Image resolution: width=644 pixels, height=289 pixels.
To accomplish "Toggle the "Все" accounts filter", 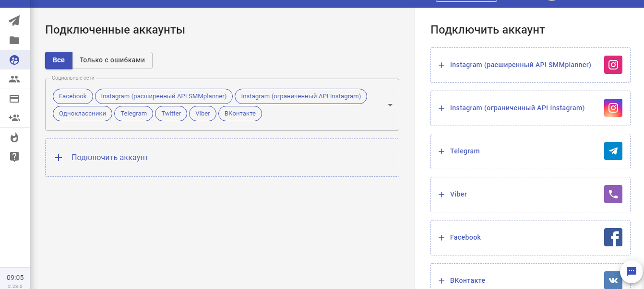I will coord(59,60).
